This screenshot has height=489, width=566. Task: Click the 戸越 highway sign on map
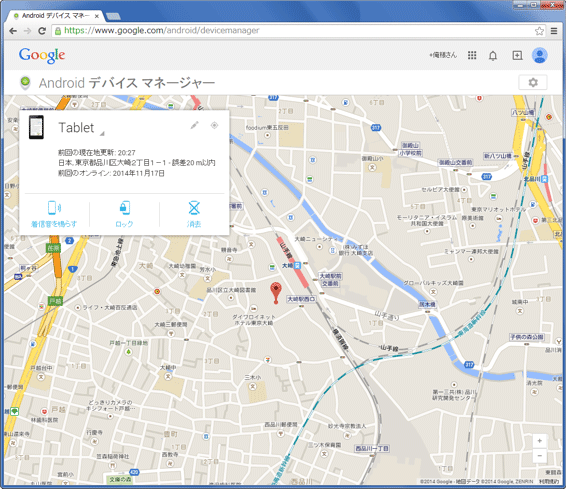[x=55, y=301]
